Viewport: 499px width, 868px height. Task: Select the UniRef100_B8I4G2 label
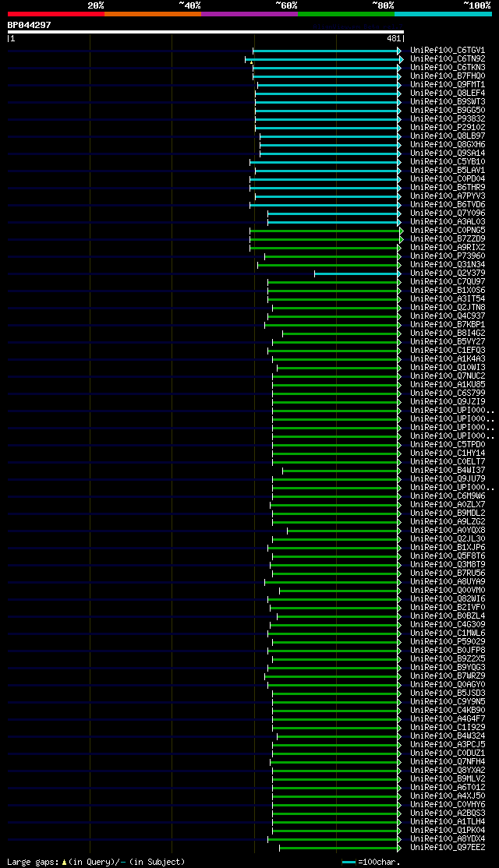(448, 333)
